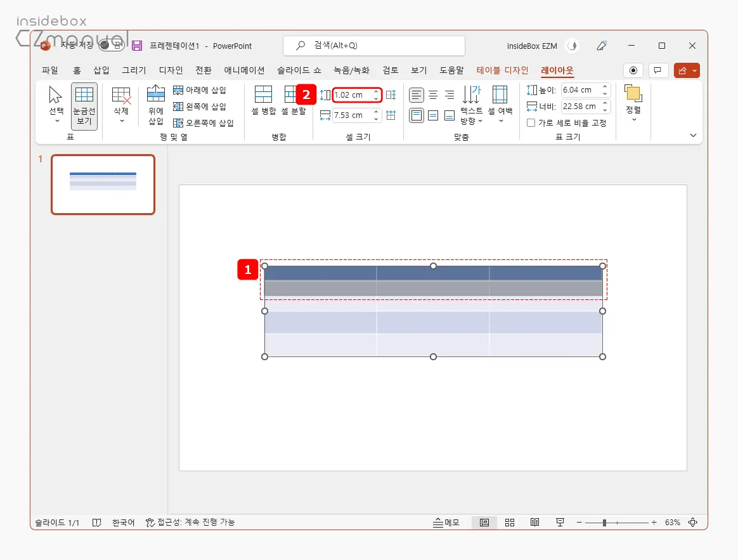This screenshot has width=738, height=560.
Task: Toggle the 자동 저장 autosave switch
Action: pyautogui.click(x=111, y=46)
